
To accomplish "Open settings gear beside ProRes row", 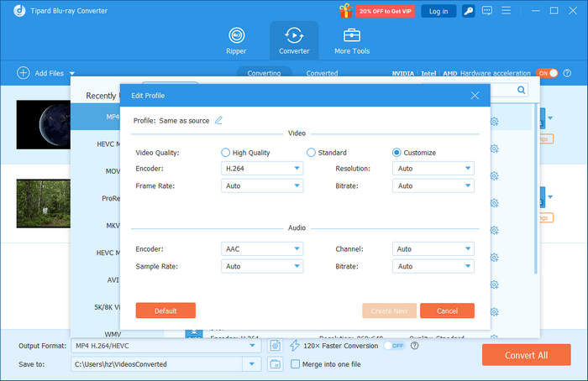I will point(494,203).
